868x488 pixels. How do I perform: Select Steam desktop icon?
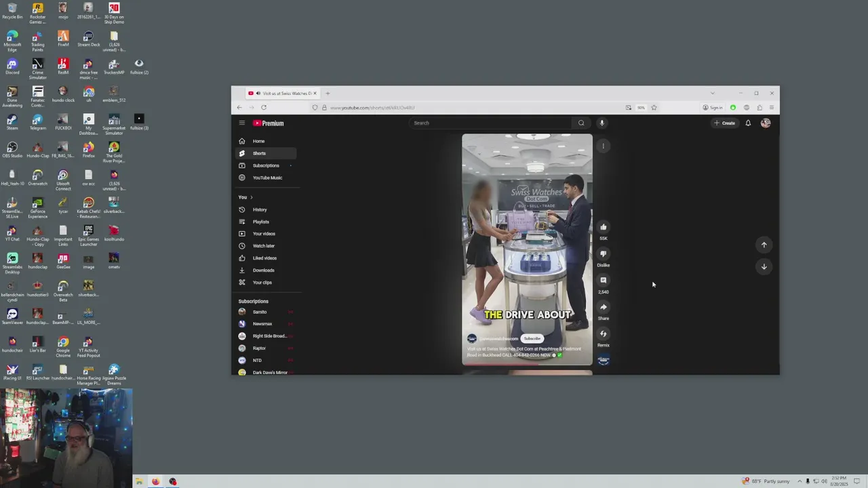click(x=12, y=123)
